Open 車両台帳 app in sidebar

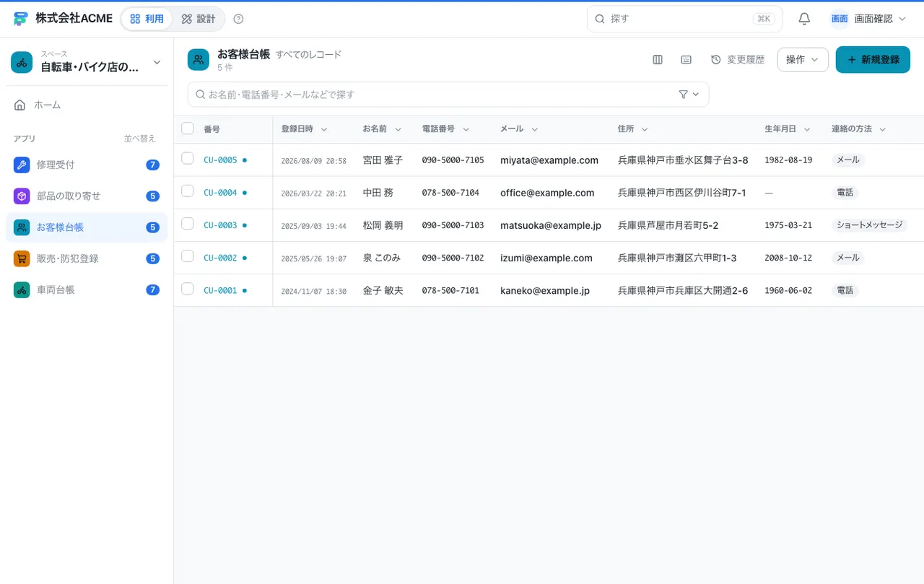(87, 289)
